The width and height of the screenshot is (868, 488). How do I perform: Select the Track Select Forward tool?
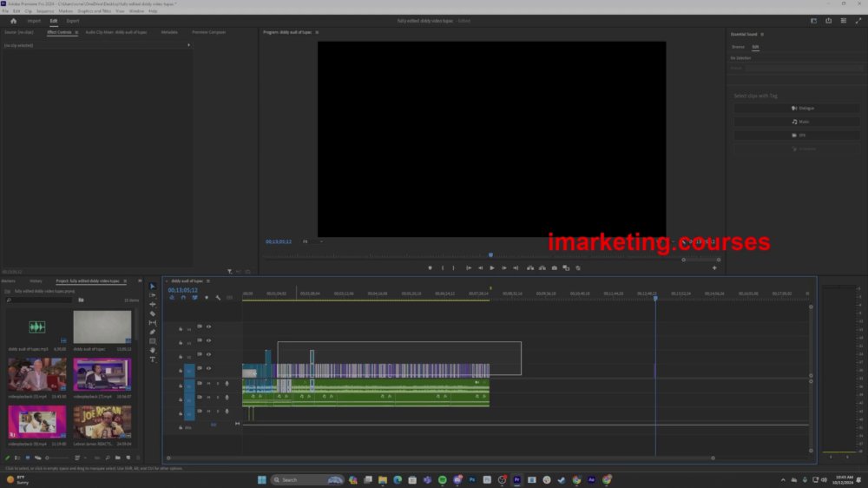point(153,295)
